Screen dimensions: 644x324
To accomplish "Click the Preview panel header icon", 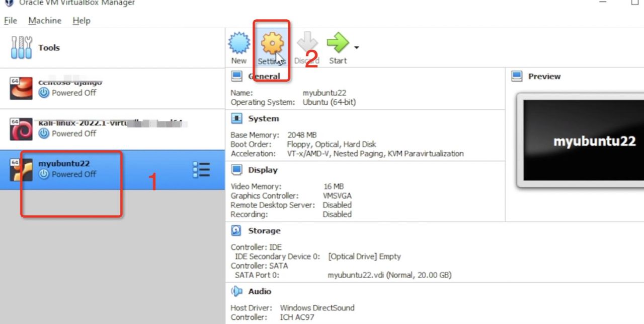I will pyautogui.click(x=516, y=76).
